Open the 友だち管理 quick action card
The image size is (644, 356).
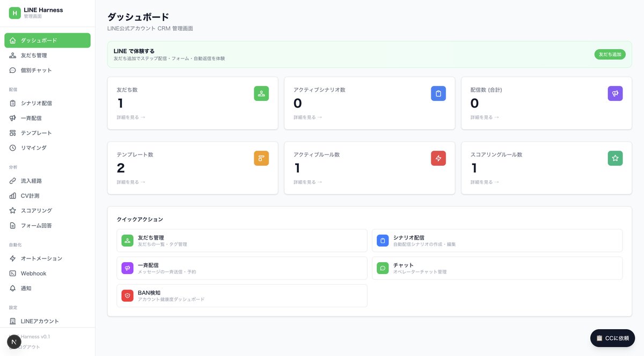[x=242, y=240]
